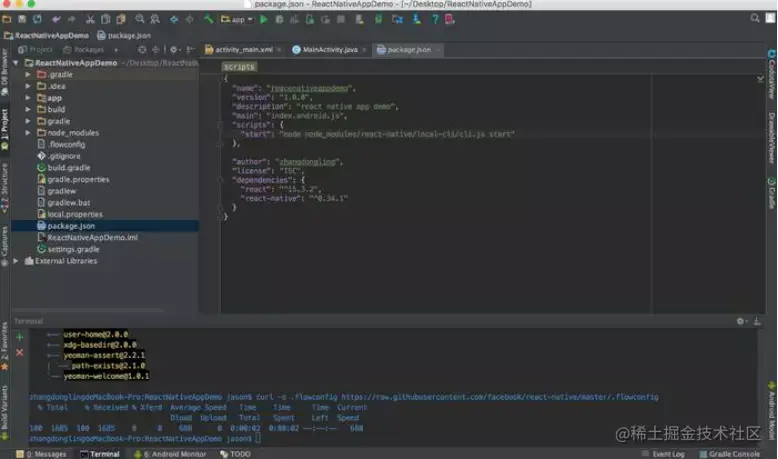
Task: Toggle the Structure side tool window
Action: [4, 189]
